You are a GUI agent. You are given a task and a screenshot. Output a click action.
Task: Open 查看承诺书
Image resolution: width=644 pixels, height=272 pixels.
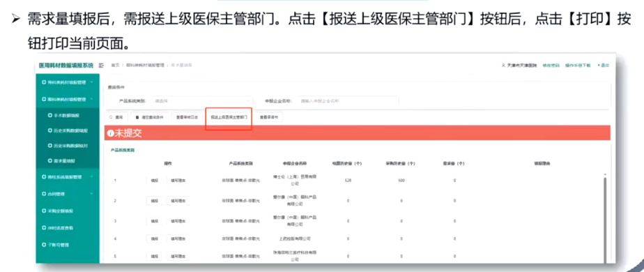[269, 117]
